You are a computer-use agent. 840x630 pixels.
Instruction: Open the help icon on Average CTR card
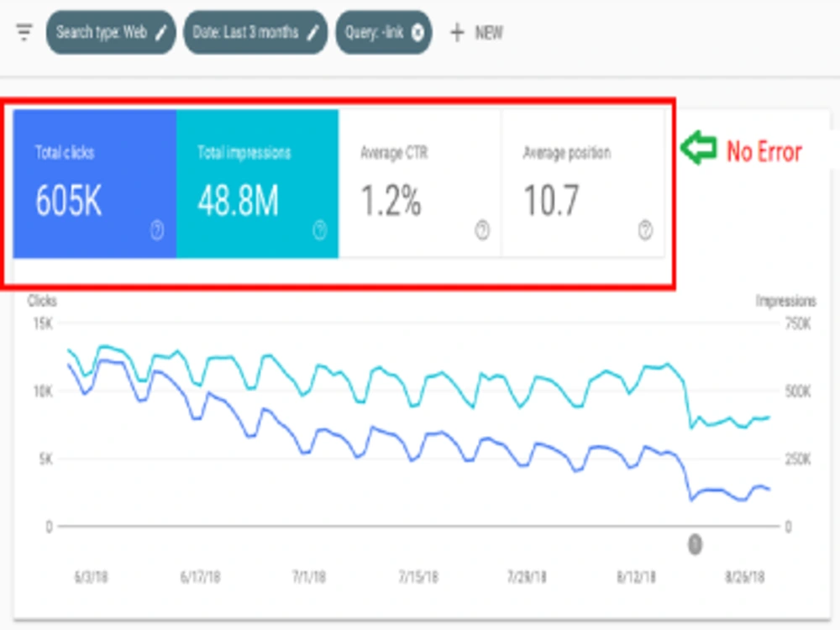(481, 229)
